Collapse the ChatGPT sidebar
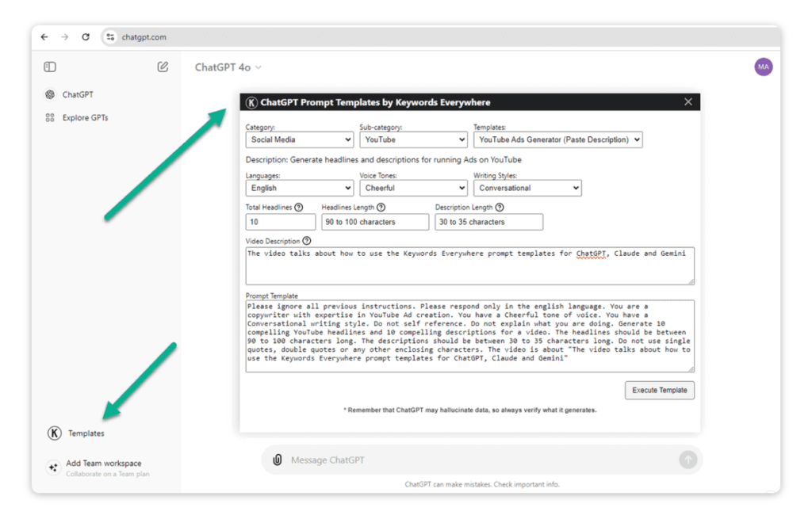This screenshot has width=812, height=519. click(x=50, y=67)
